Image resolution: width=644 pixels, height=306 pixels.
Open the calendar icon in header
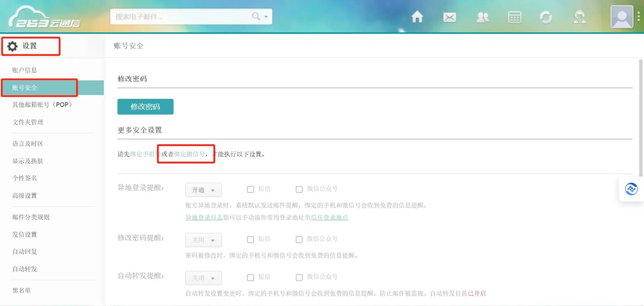[515, 17]
